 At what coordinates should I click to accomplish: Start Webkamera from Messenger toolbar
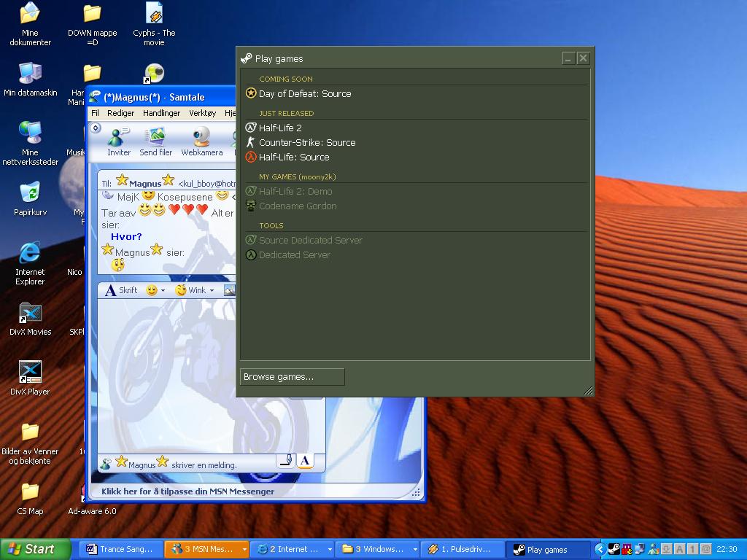click(x=202, y=141)
